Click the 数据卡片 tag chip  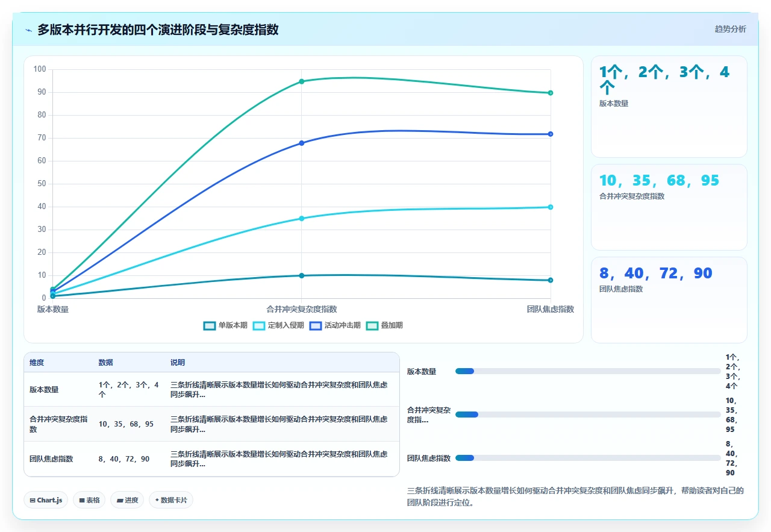(x=171, y=500)
